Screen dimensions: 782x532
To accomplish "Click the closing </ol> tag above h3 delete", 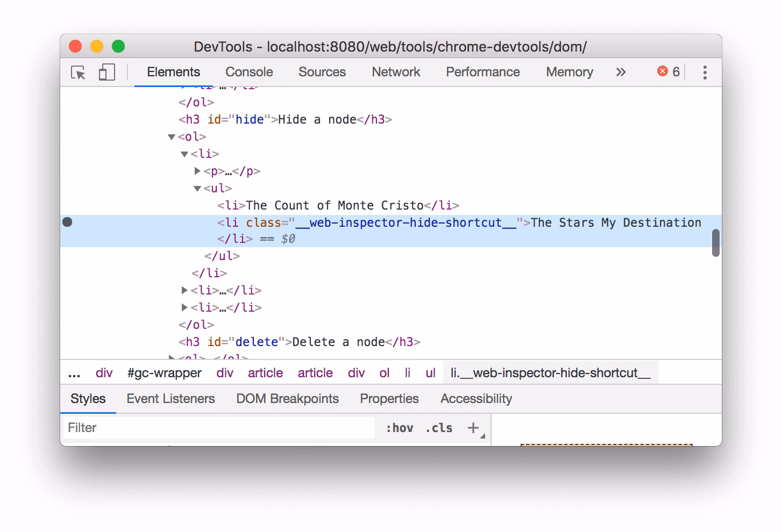I will [196, 325].
